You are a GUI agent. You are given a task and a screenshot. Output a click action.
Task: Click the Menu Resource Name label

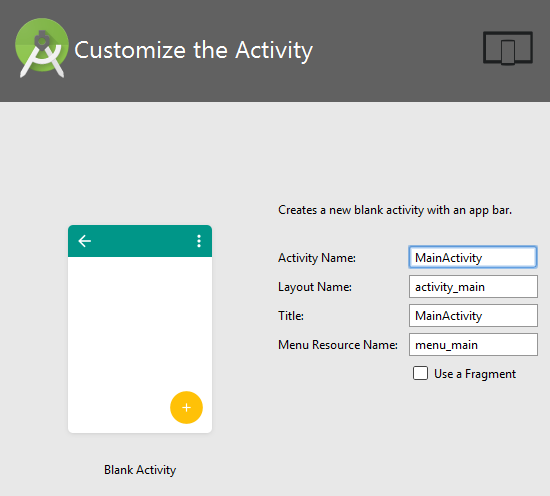[338, 345]
